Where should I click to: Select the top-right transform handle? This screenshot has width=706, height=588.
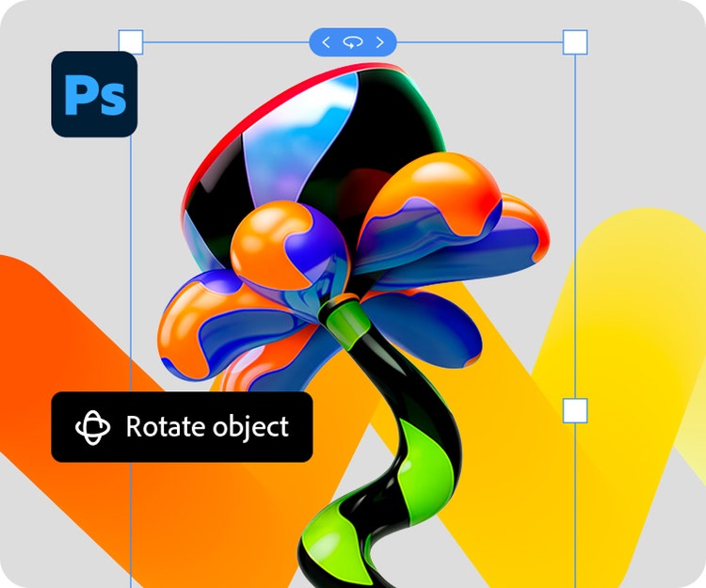pyautogui.click(x=575, y=42)
